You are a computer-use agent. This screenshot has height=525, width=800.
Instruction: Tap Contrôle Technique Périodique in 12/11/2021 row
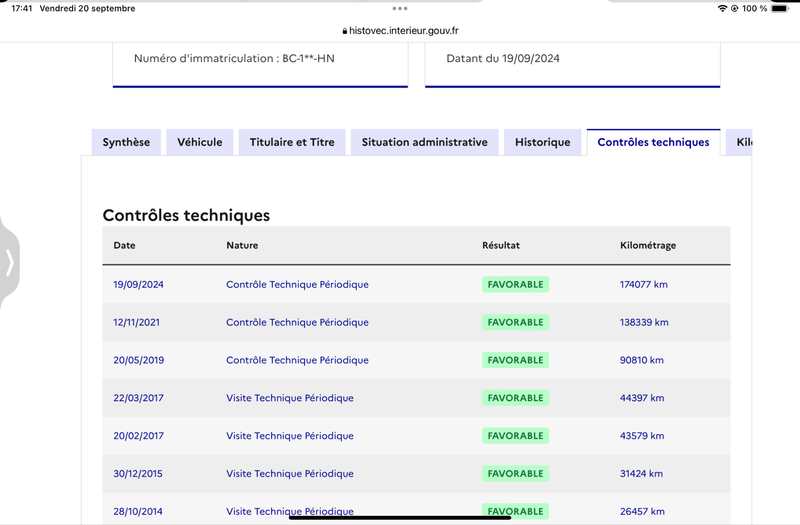pos(297,322)
